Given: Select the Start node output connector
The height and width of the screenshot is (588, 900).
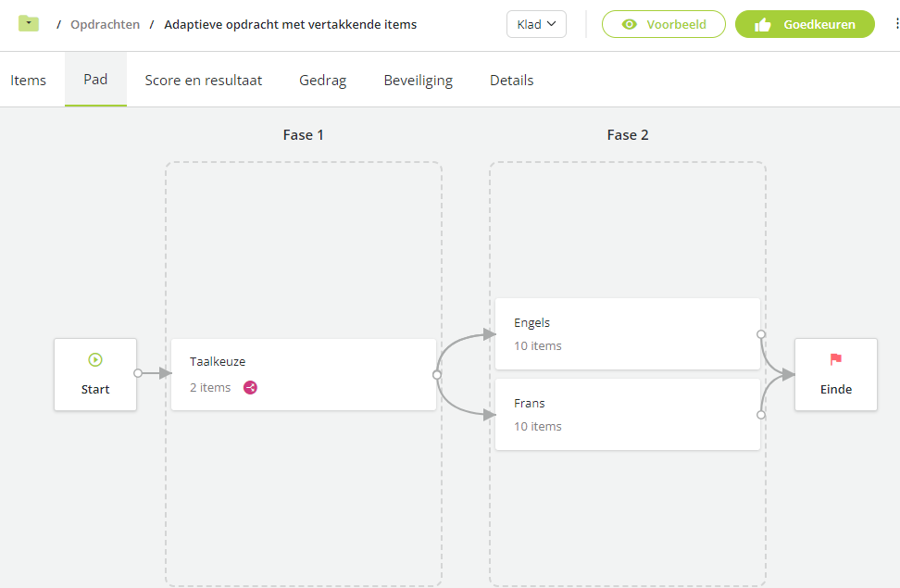Looking at the screenshot, I should click(x=138, y=373).
